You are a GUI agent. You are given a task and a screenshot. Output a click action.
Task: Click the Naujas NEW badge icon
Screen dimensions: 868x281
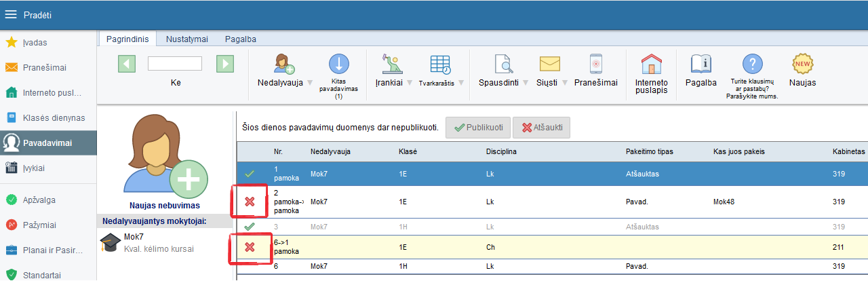click(x=803, y=64)
